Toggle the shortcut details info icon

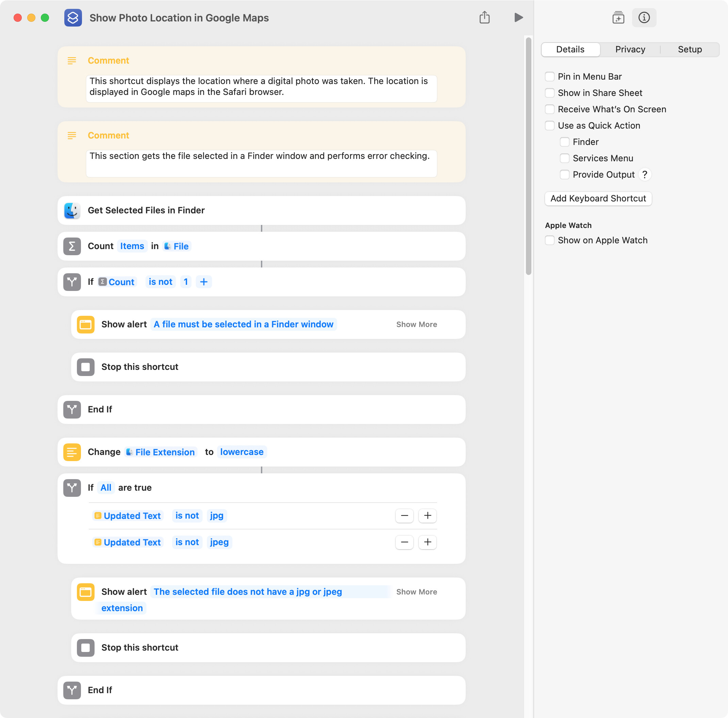coord(644,17)
